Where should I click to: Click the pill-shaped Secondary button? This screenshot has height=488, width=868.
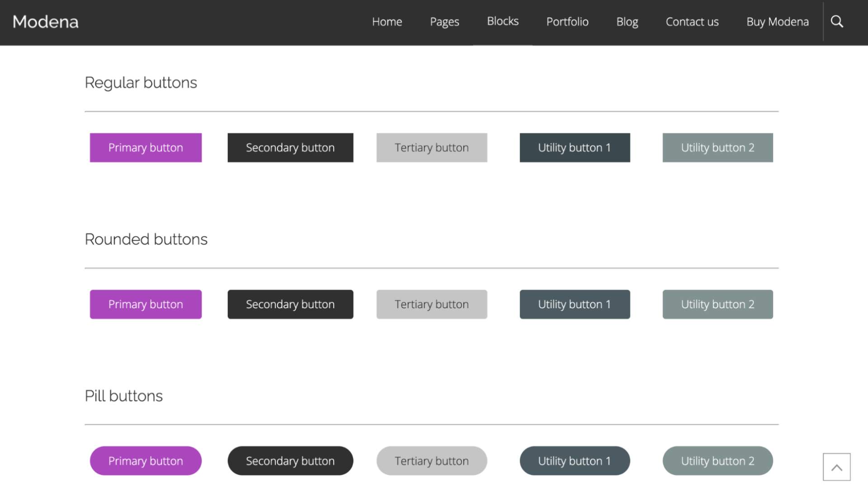tap(290, 461)
